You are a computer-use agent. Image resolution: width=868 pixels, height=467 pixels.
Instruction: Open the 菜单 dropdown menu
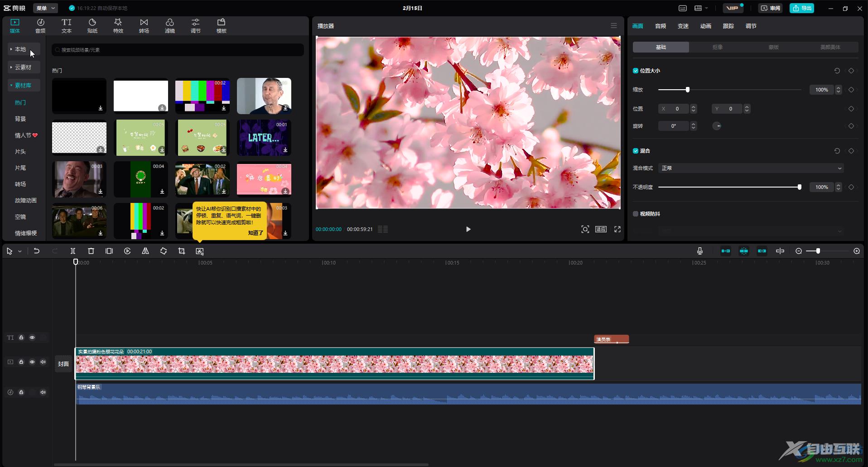[46, 8]
